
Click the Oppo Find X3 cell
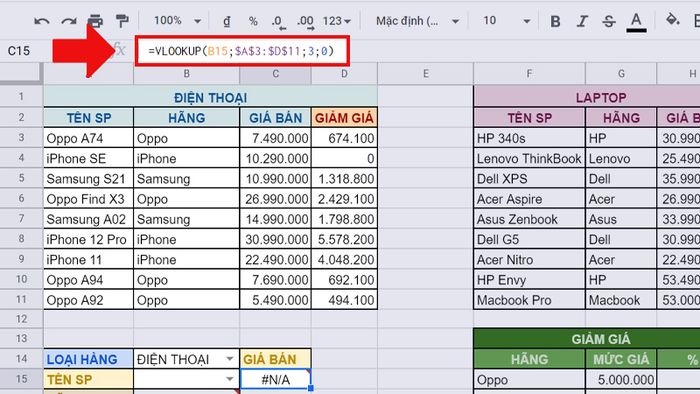point(88,199)
